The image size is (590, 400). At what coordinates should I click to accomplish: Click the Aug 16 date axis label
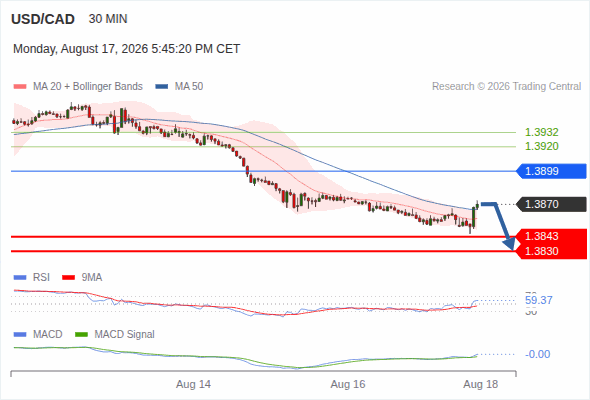point(348,384)
